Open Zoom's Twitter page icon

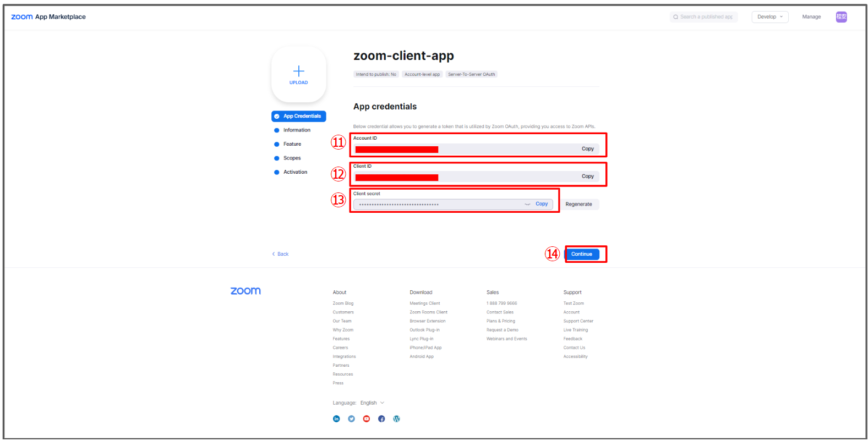tap(351, 419)
